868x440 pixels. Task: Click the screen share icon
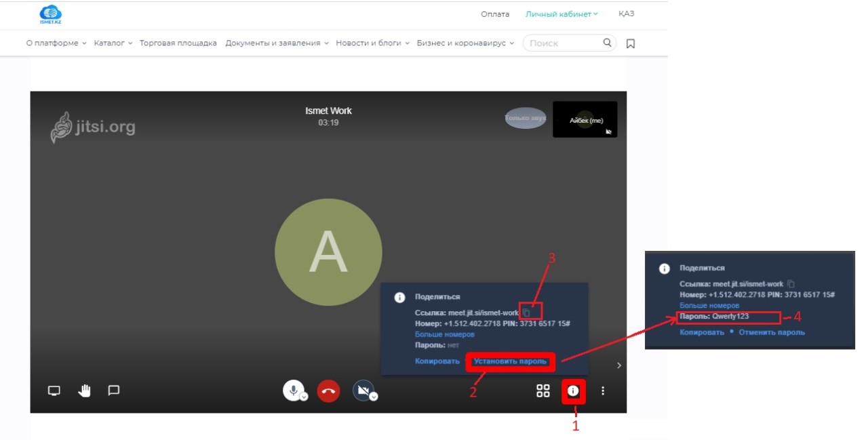pos(54,391)
